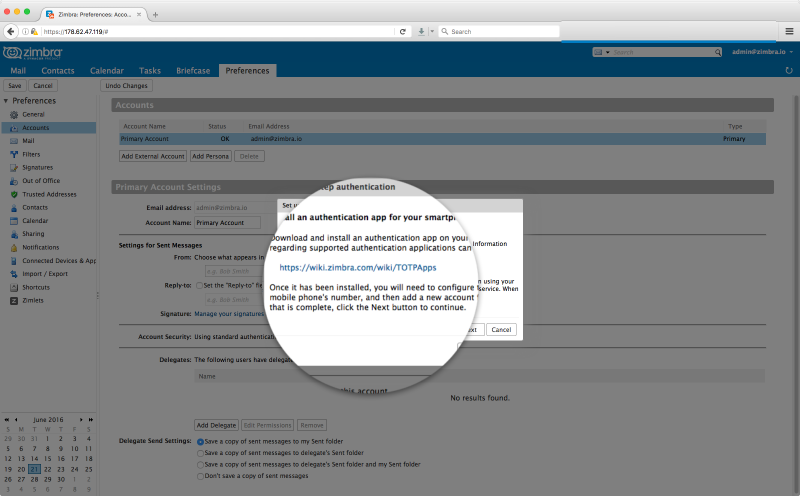Open the Filters funnel icon
This screenshot has height=496, width=800.
(x=14, y=154)
